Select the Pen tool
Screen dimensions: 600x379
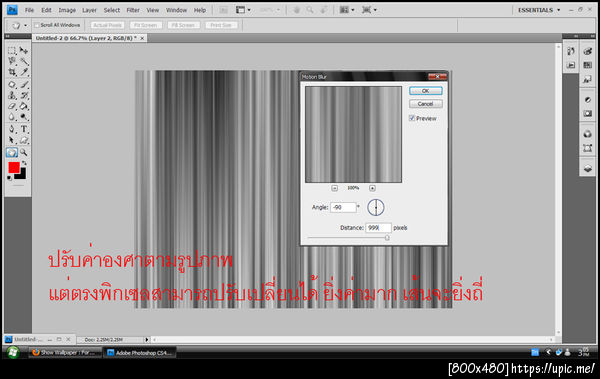coord(12,129)
